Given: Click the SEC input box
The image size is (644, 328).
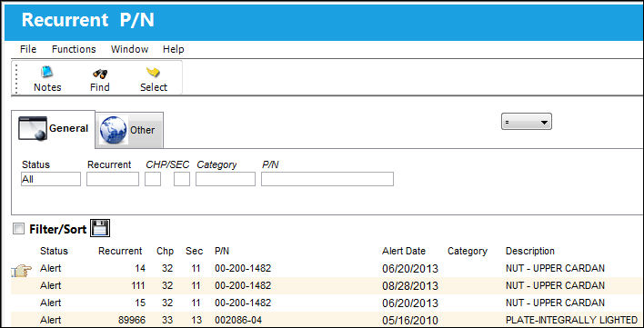Looking at the screenshot, I should pos(182,179).
